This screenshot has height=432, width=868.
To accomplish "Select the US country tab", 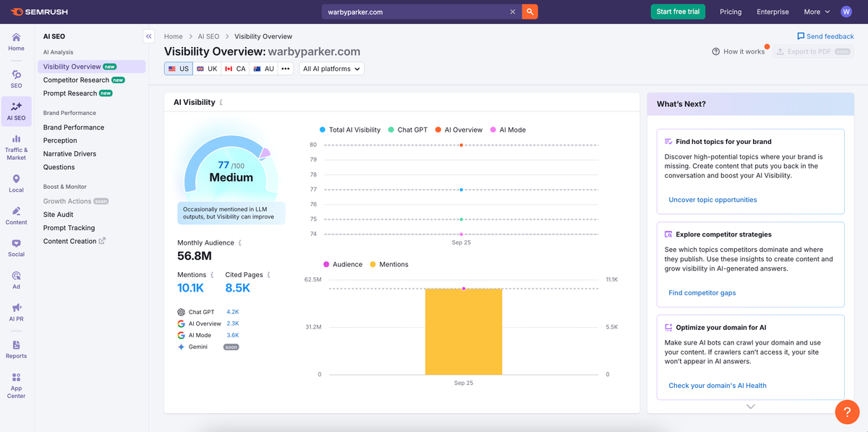I will [x=179, y=69].
